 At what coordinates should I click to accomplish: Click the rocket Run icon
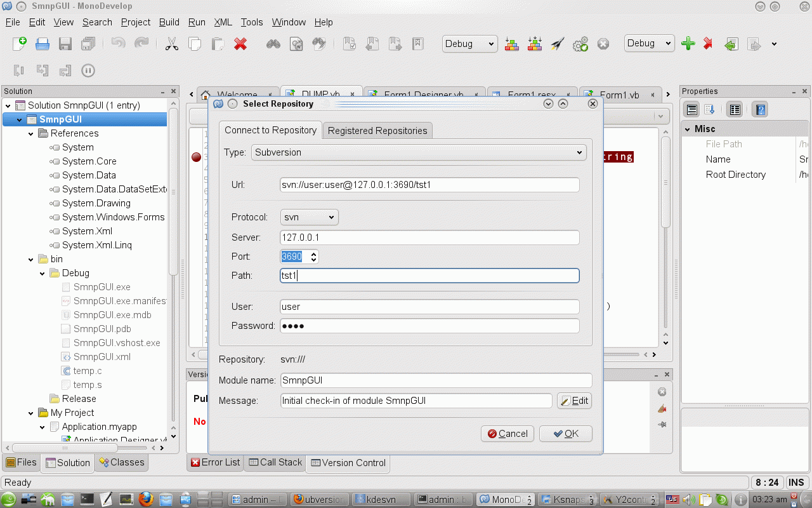coord(558,44)
